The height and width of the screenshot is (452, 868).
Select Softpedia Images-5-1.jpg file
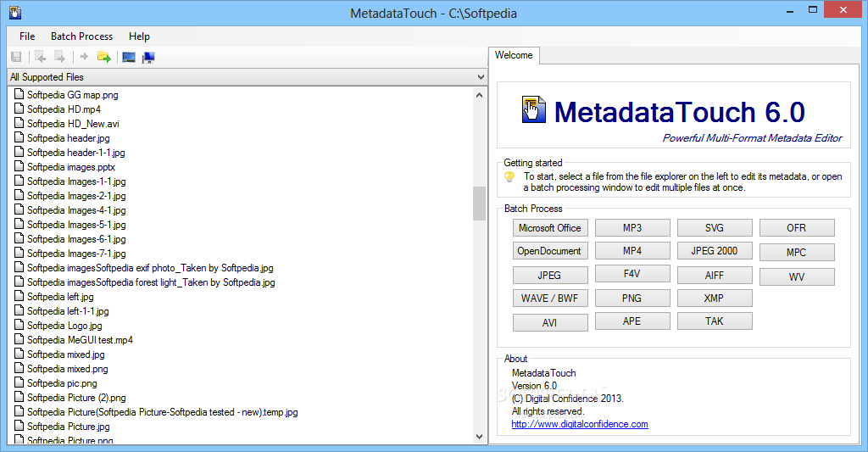[x=76, y=225]
